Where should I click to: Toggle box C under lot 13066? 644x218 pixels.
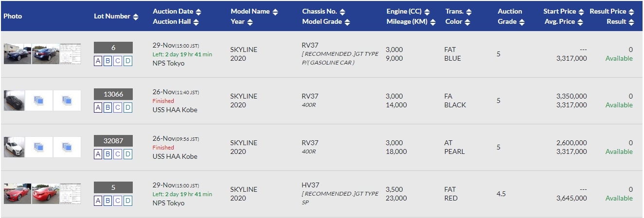118,107
